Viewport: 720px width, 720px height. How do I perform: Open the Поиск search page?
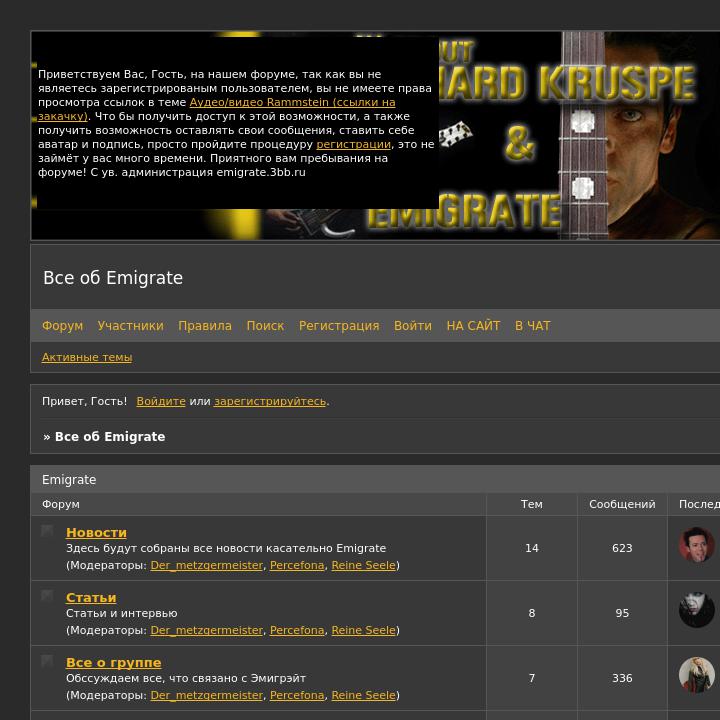[265, 326]
